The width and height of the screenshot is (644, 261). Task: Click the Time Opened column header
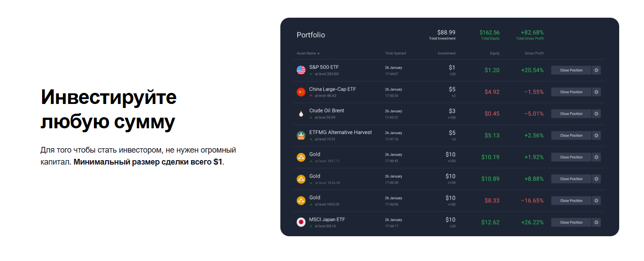point(395,54)
